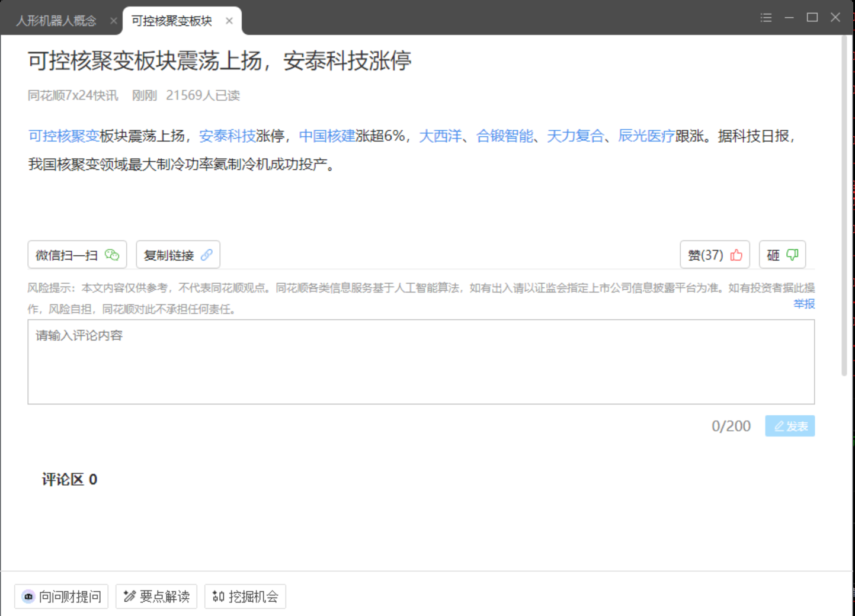Maximize the news window
Image resolution: width=855 pixels, height=616 pixels.
812,17
